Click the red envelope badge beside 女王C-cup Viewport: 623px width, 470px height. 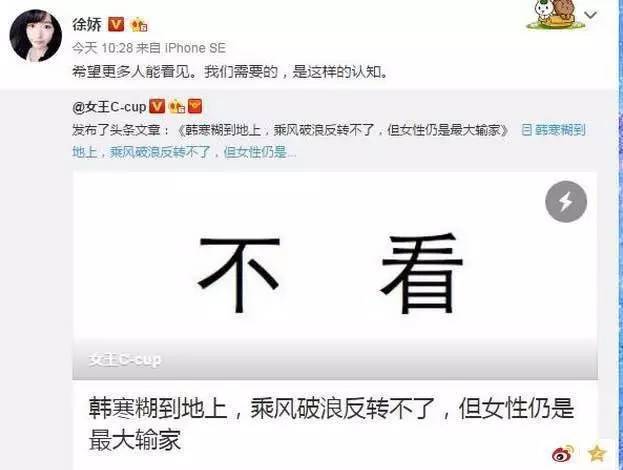pos(195,106)
